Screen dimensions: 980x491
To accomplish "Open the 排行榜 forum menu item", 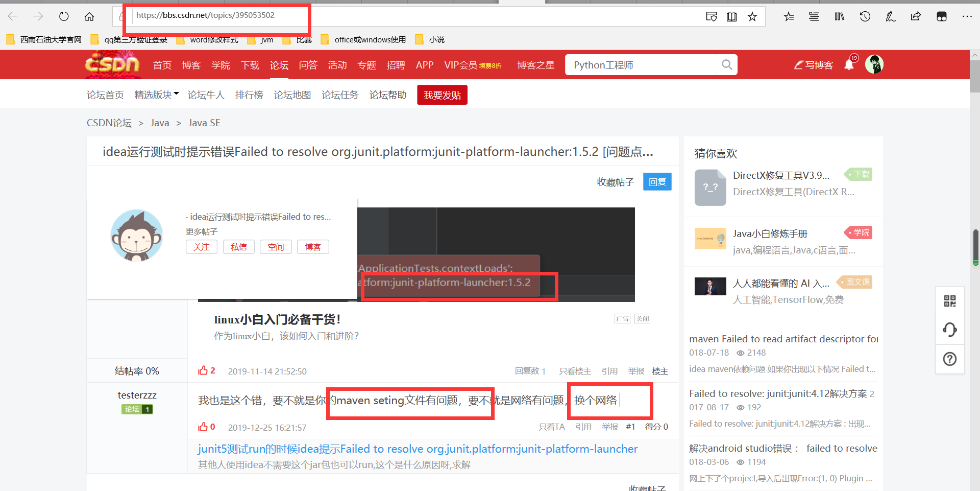I will (249, 95).
